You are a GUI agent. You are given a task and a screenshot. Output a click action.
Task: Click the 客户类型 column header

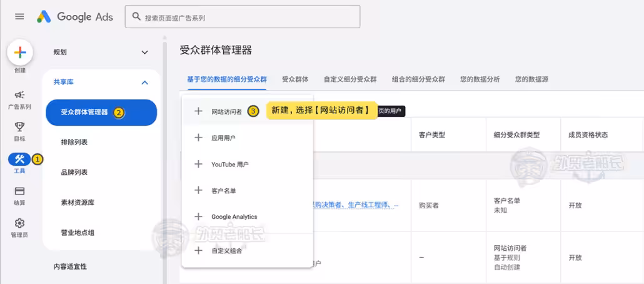[431, 134]
